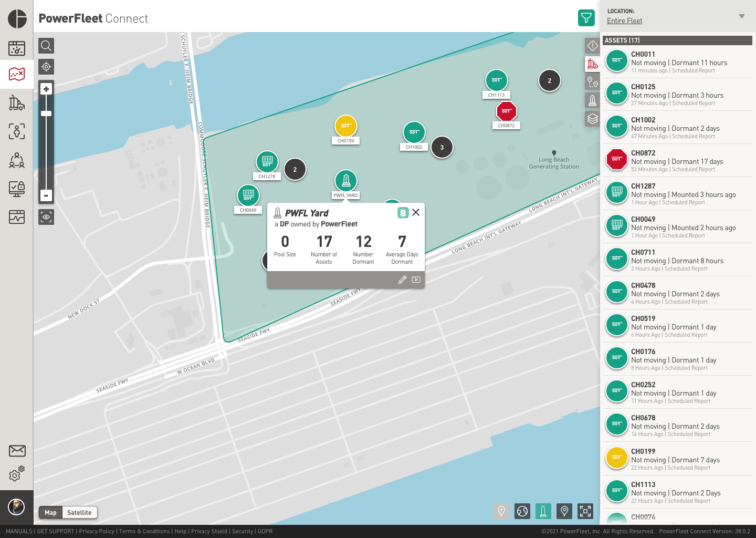Switch to Map view tab
Screen dimensions: 756x538
[x=50, y=512]
